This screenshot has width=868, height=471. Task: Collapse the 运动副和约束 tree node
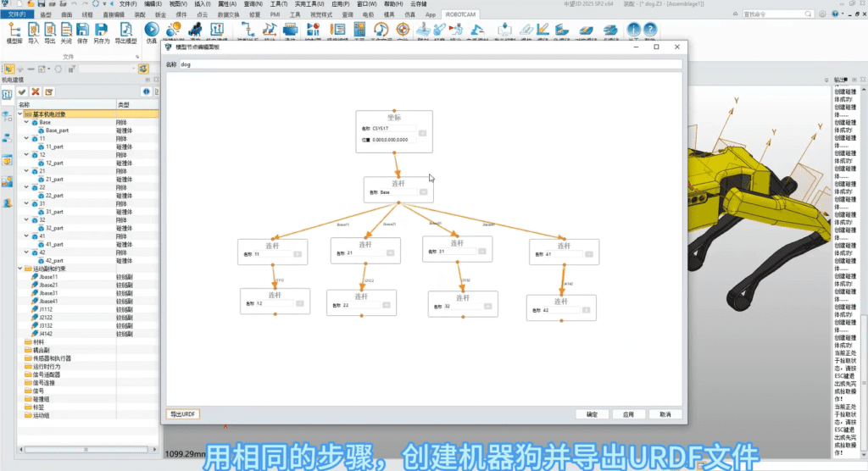point(20,269)
